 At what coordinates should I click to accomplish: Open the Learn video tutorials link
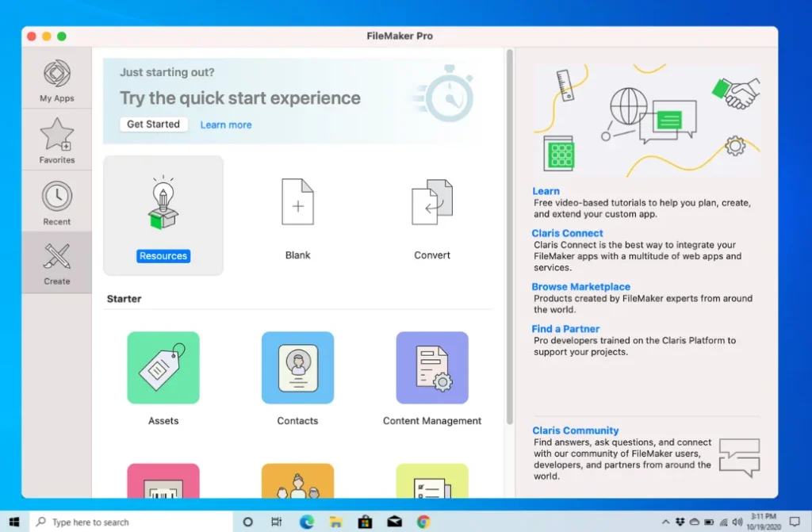546,191
